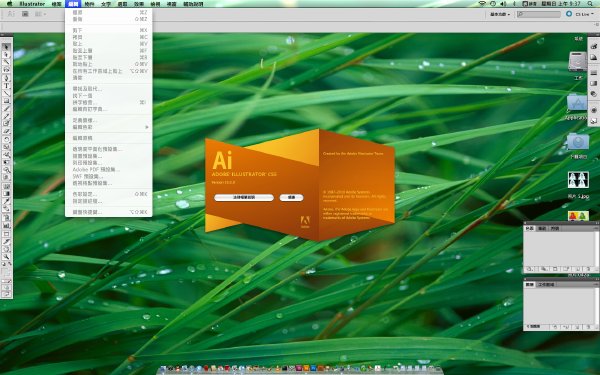The height and width of the screenshot is (375, 600).
Task: Click the small 感謝 button on splash
Action: (291, 197)
